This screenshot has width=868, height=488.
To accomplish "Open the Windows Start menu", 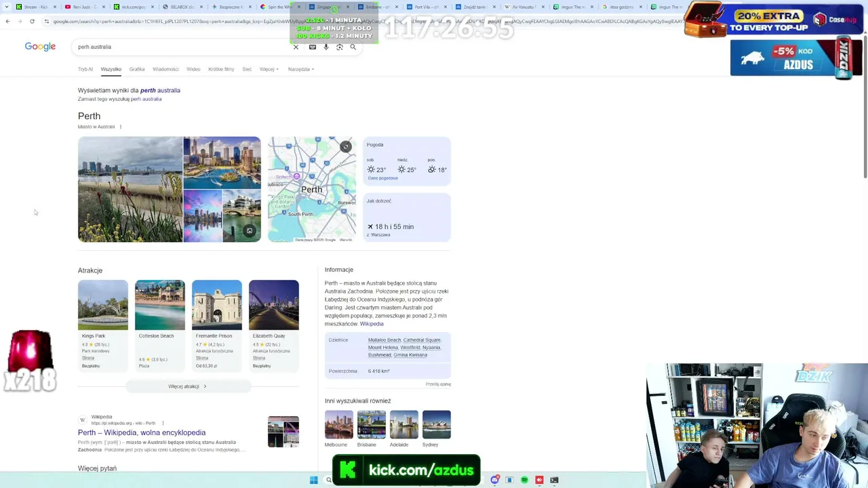I will 313,480.
